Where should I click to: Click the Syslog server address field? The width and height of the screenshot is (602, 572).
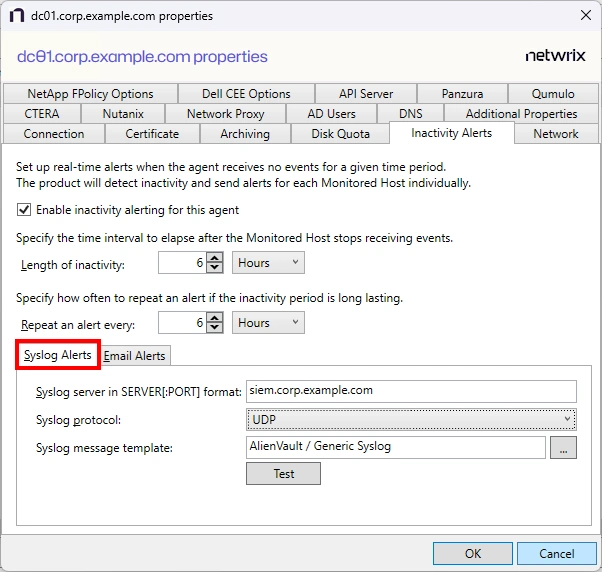411,391
